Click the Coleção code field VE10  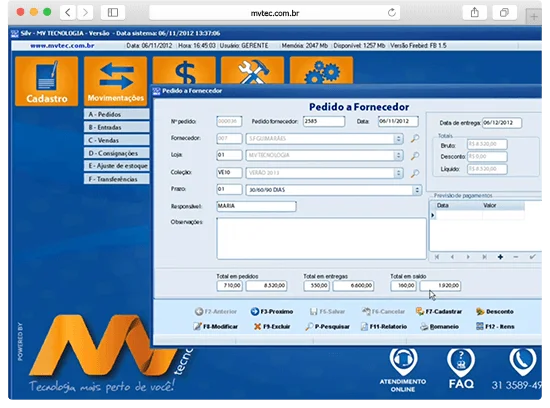pyautogui.click(x=229, y=173)
